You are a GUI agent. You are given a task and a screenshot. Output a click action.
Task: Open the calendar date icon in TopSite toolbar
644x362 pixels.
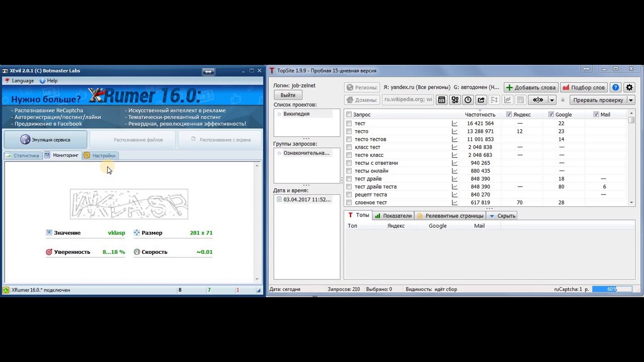[442, 100]
